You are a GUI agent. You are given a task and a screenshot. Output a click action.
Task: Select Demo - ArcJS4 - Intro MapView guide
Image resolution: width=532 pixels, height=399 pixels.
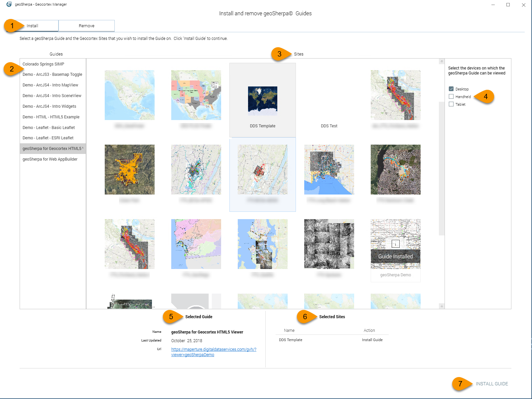pyautogui.click(x=53, y=85)
